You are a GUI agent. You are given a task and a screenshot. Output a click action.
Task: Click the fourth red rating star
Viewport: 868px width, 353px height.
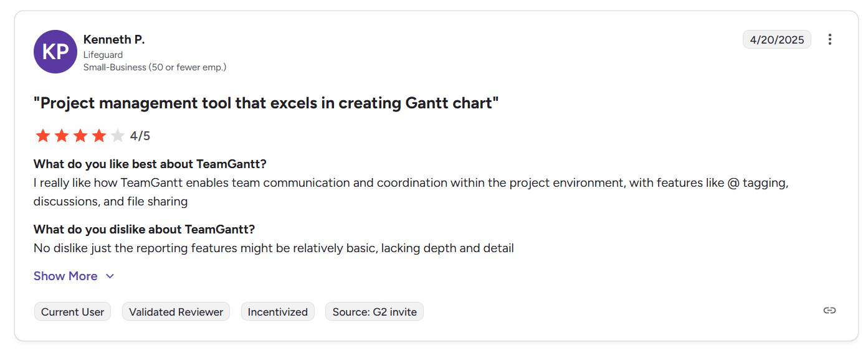98,136
